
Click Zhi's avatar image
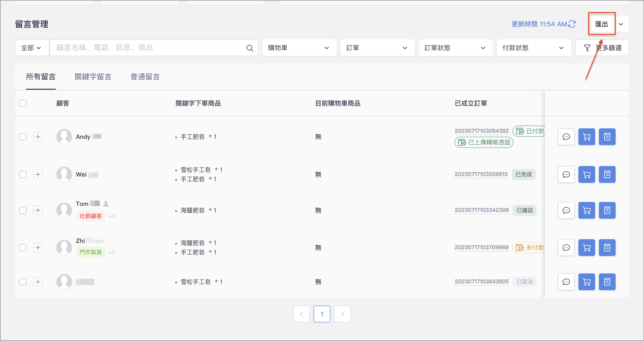coord(64,248)
